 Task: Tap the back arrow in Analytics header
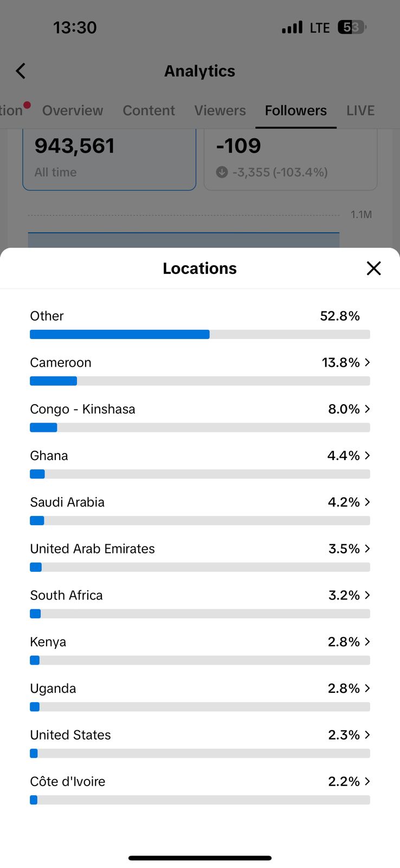coord(21,71)
